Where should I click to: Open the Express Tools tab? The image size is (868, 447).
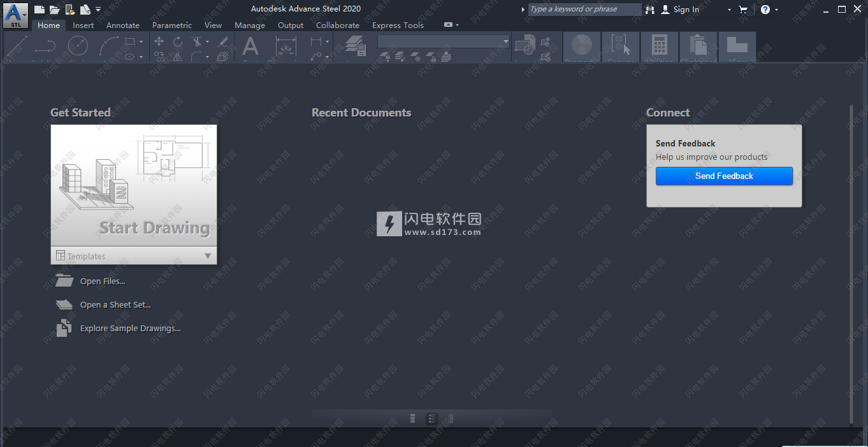pos(398,25)
